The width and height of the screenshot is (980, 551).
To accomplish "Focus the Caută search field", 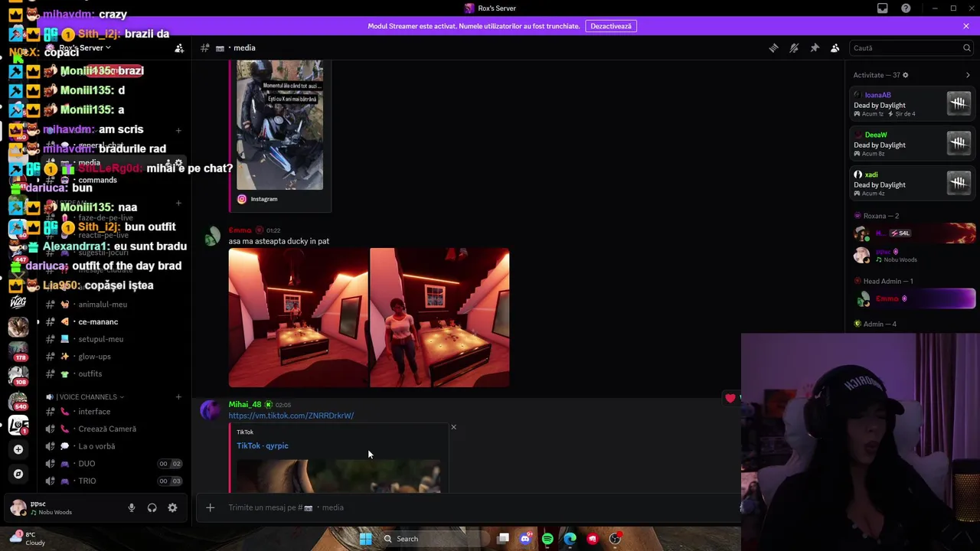I will (x=911, y=47).
